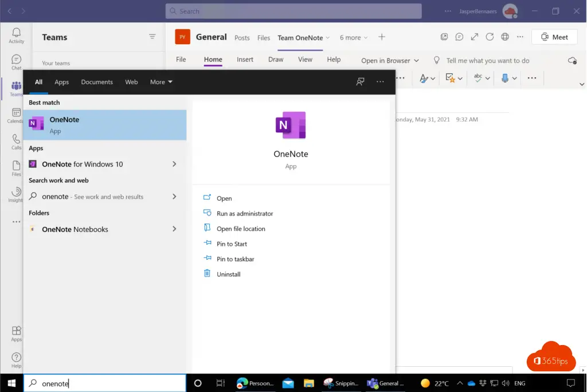The width and height of the screenshot is (587, 392).
Task: Click the weather 22°C taskbar widget
Action: [435, 383]
